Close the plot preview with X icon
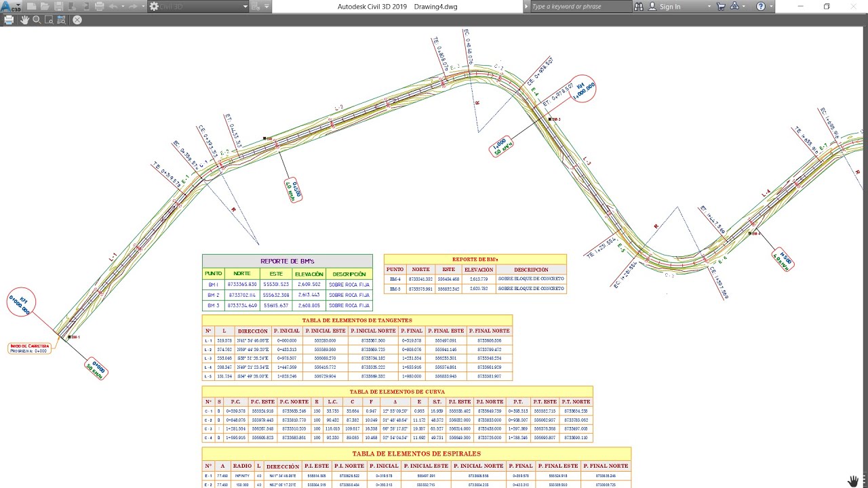The image size is (868, 488). point(77,20)
